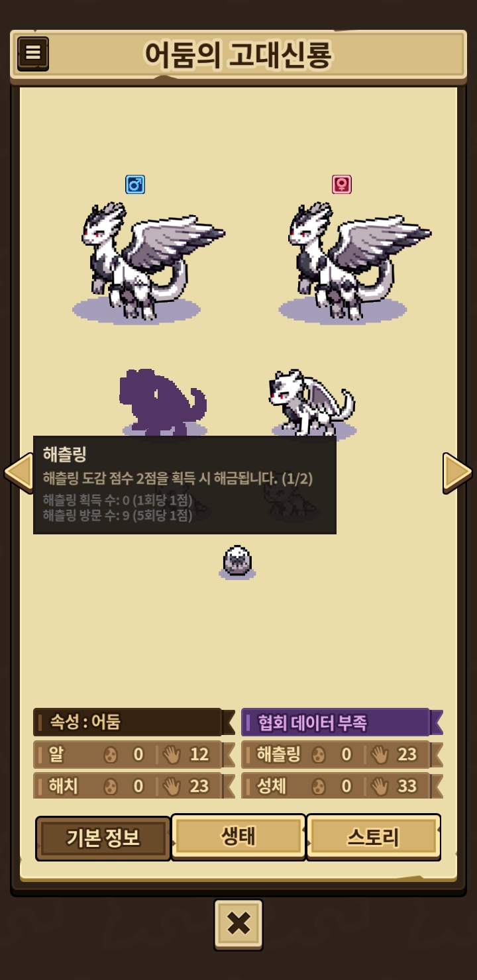Viewport: 477px width, 980px height.
Task: Tap the dragon egg icon
Action: (x=237, y=562)
